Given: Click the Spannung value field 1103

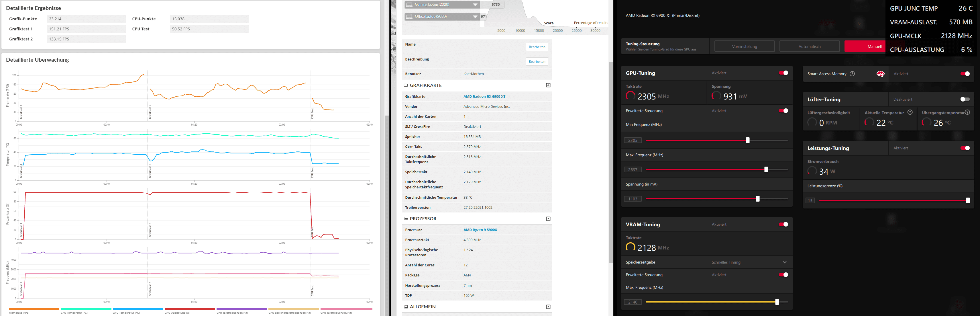Looking at the screenshot, I should (x=633, y=199).
